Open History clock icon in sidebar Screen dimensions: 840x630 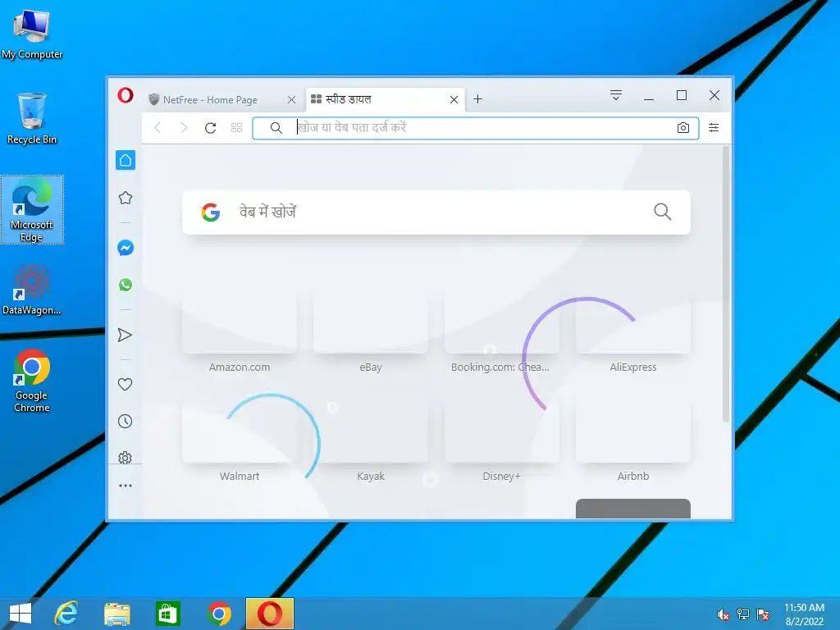pos(125,421)
